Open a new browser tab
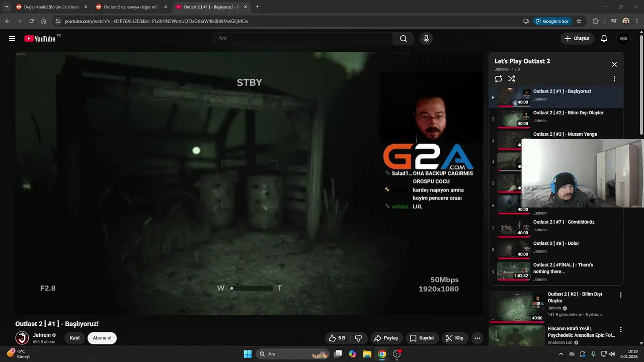This screenshot has width=644, height=362. (x=258, y=7)
